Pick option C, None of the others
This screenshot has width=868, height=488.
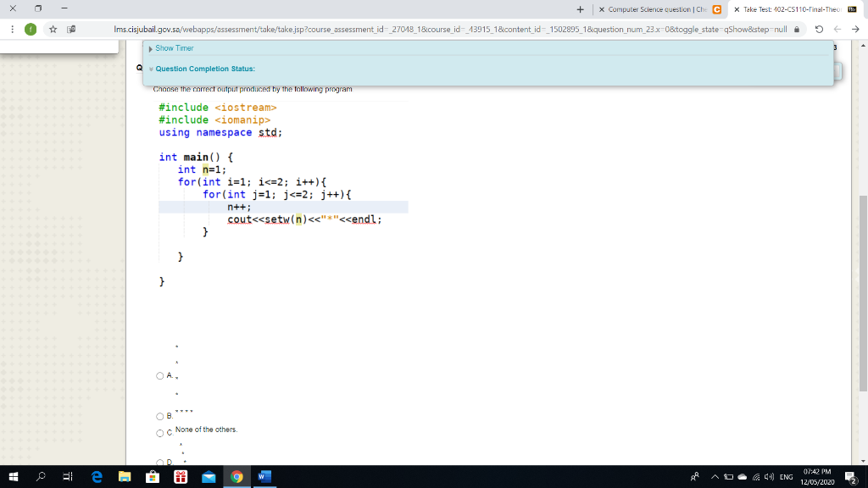click(160, 433)
